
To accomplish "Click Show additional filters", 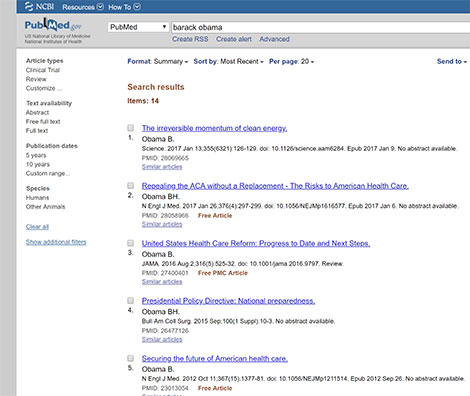I will point(56,242).
